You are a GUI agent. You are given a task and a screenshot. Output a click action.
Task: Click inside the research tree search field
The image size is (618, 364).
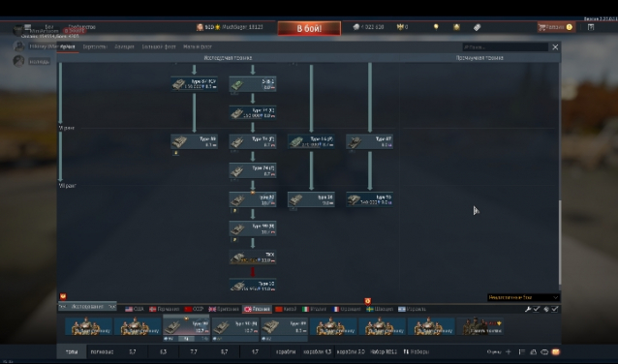(x=505, y=46)
